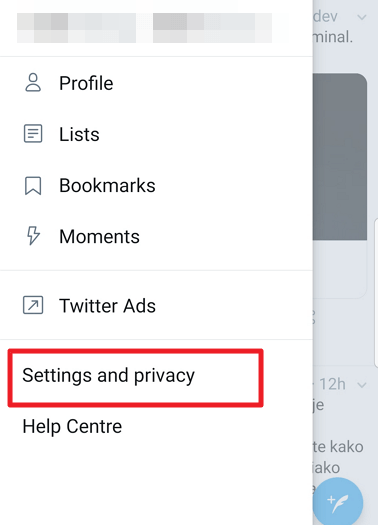Tap the dimmed tweet image card
The width and height of the screenshot is (378, 525).
click(340, 157)
